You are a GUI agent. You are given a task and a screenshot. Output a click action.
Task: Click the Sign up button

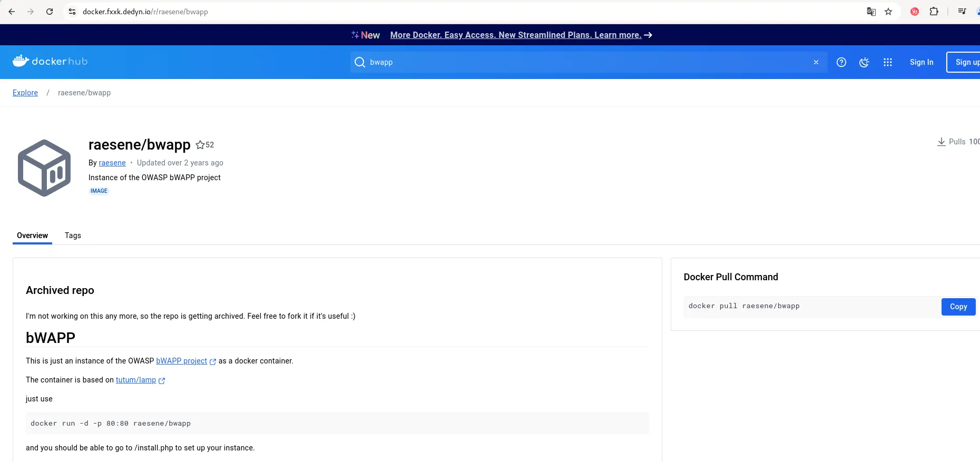point(963,62)
